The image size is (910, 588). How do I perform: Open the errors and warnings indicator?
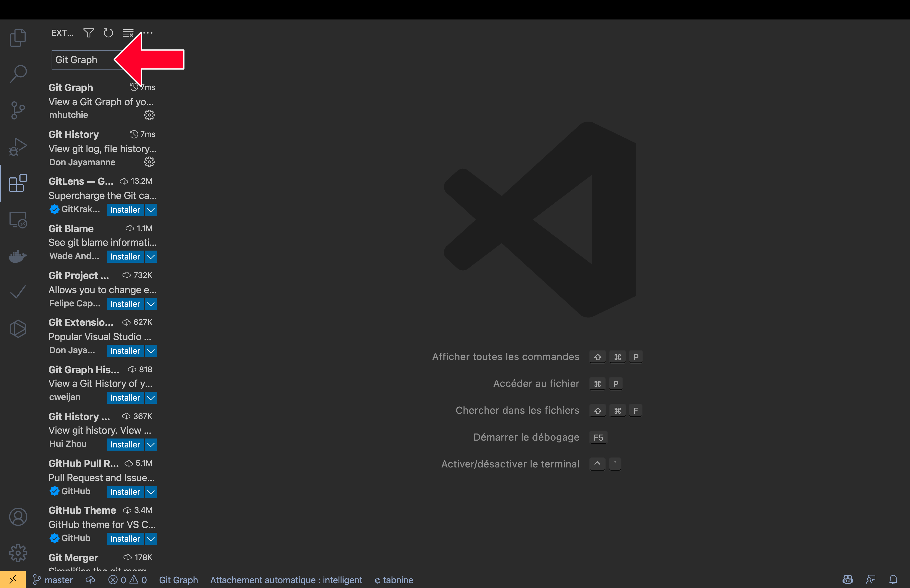click(127, 580)
